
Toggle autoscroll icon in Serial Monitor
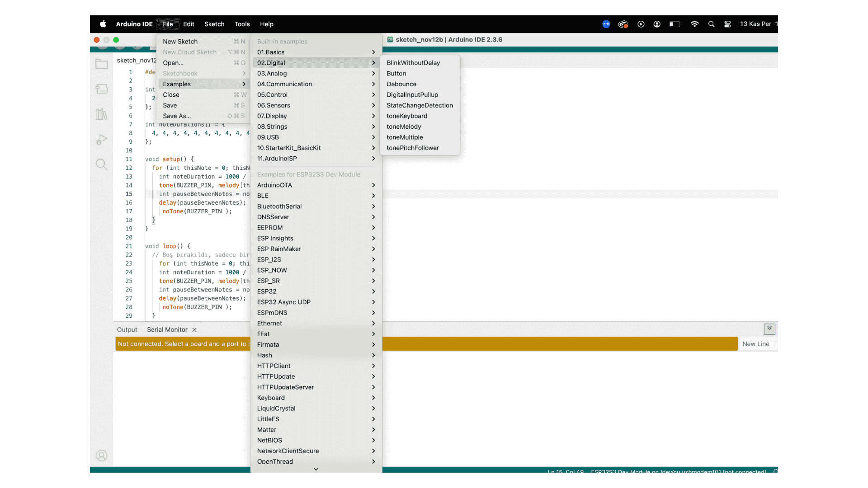769,328
